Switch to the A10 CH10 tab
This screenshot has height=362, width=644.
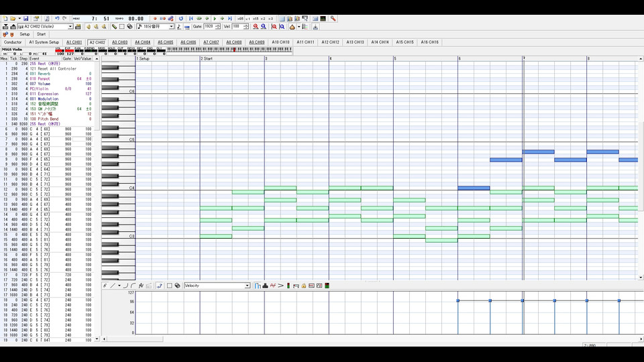coord(280,42)
